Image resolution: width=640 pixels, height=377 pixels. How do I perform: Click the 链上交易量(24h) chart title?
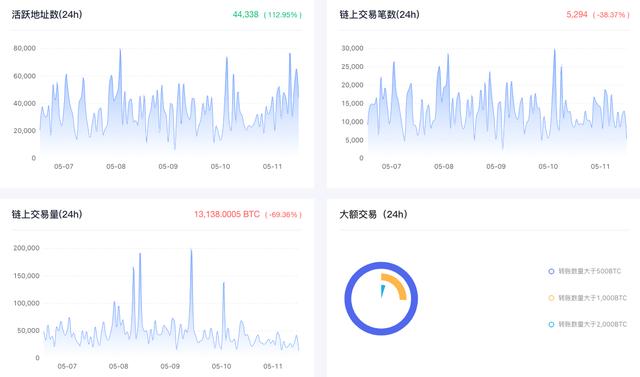pyautogui.click(x=47, y=214)
